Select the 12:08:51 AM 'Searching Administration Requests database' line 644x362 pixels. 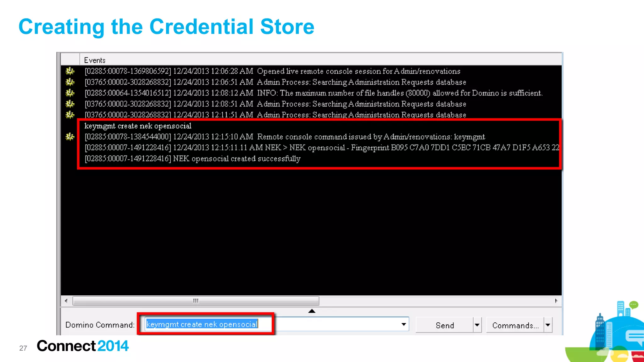(x=275, y=104)
